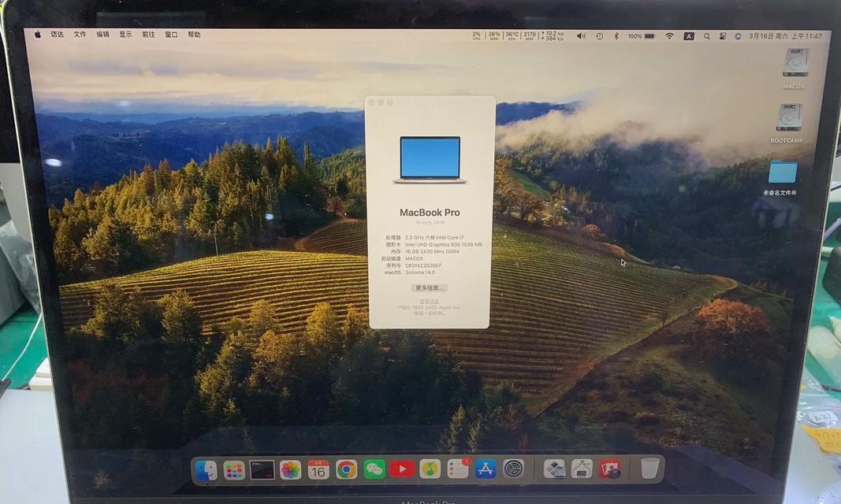Activate Siri from the menu bar
The image size is (841, 504).
(738, 36)
